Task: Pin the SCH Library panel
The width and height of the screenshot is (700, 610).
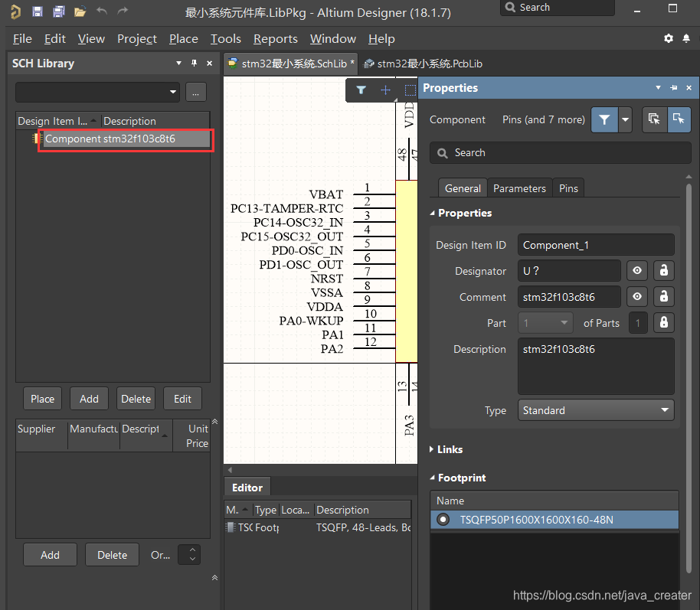Action: (x=195, y=64)
